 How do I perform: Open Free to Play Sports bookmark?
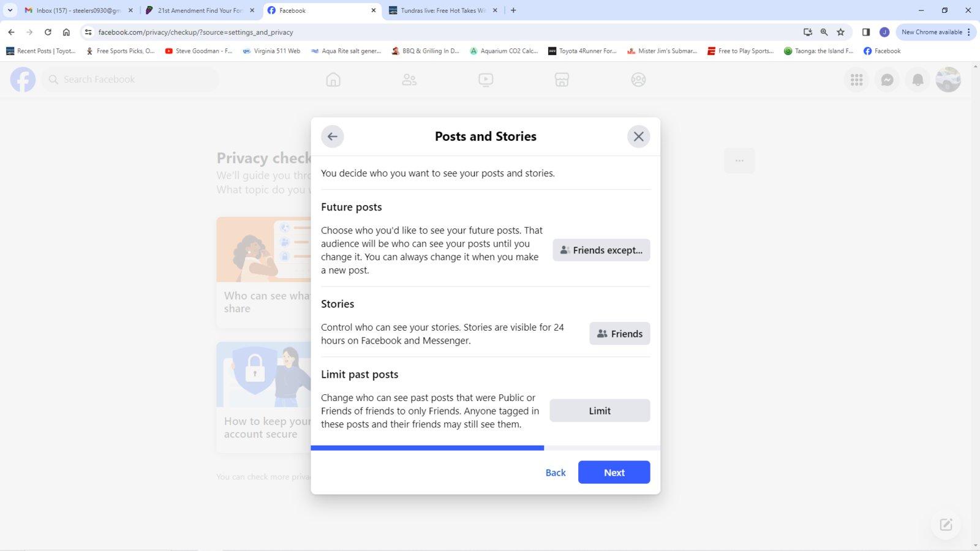[741, 51]
